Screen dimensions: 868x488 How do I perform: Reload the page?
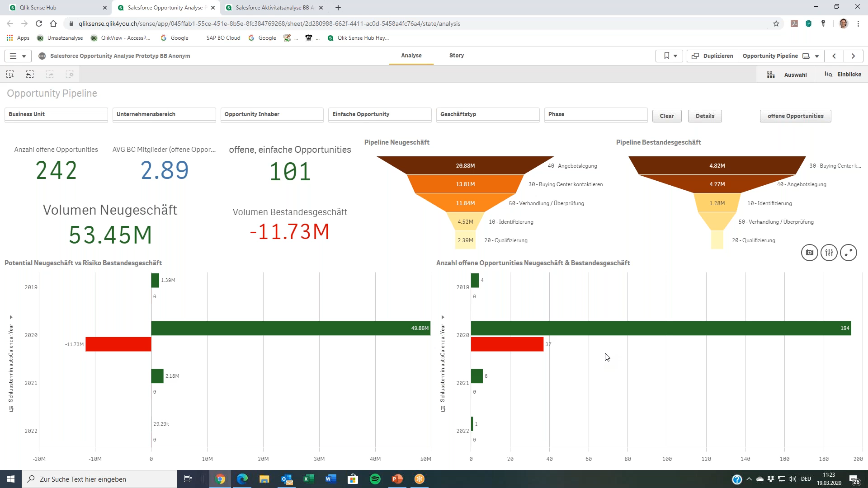(x=39, y=23)
